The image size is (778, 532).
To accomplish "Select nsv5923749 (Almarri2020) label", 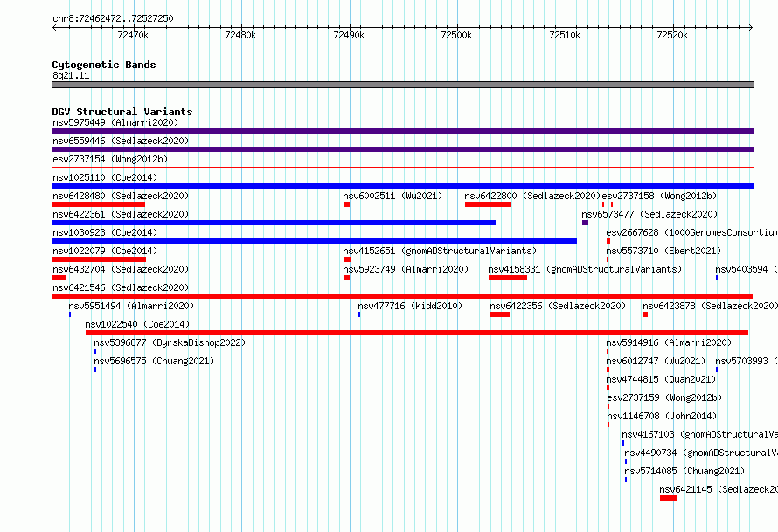I will coord(406,269).
